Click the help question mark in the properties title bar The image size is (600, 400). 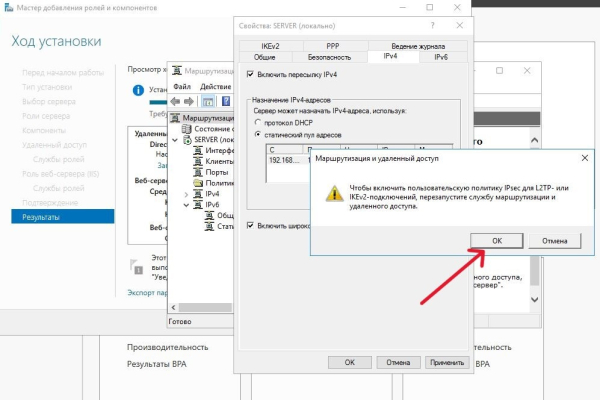click(432, 25)
